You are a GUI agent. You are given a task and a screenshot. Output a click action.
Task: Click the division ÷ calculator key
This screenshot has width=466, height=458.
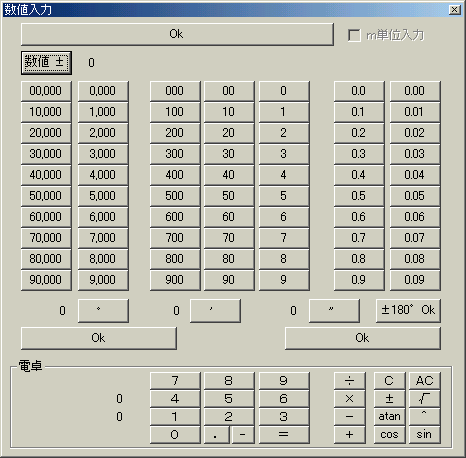[x=350, y=381]
